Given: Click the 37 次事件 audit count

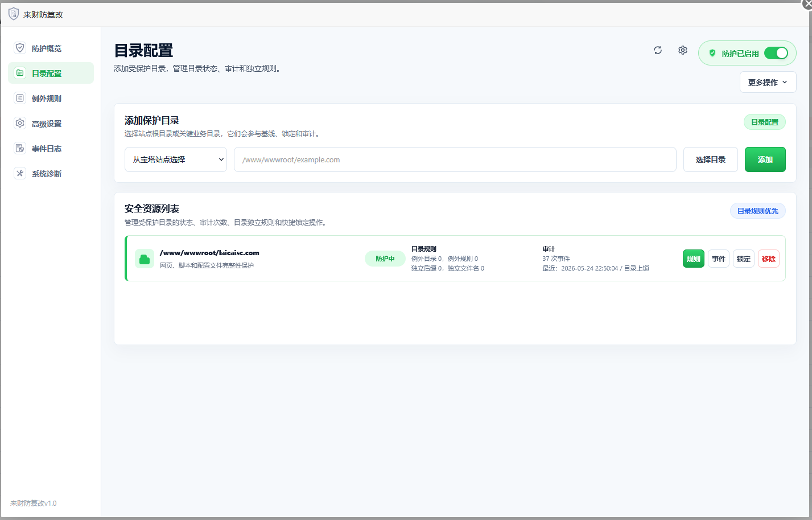Looking at the screenshot, I should 556,259.
